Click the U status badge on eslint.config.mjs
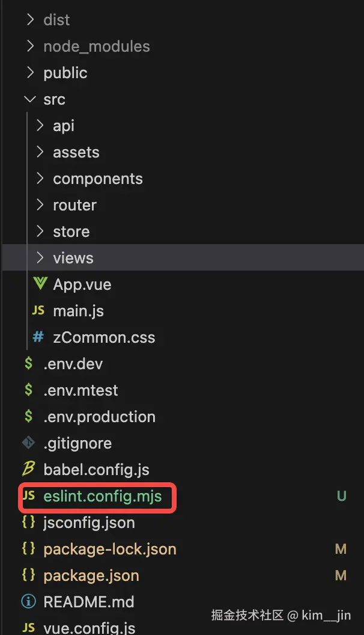 (x=341, y=497)
